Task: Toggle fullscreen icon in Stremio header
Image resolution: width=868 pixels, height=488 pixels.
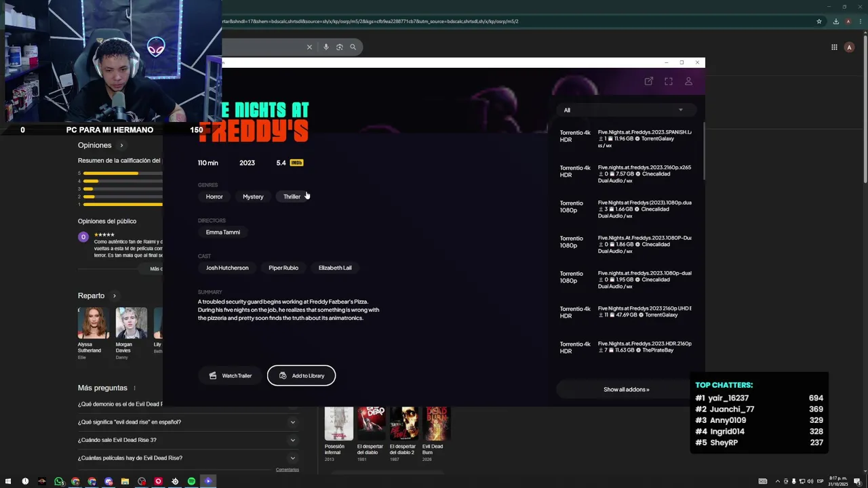Action: pyautogui.click(x=669, y=81)
